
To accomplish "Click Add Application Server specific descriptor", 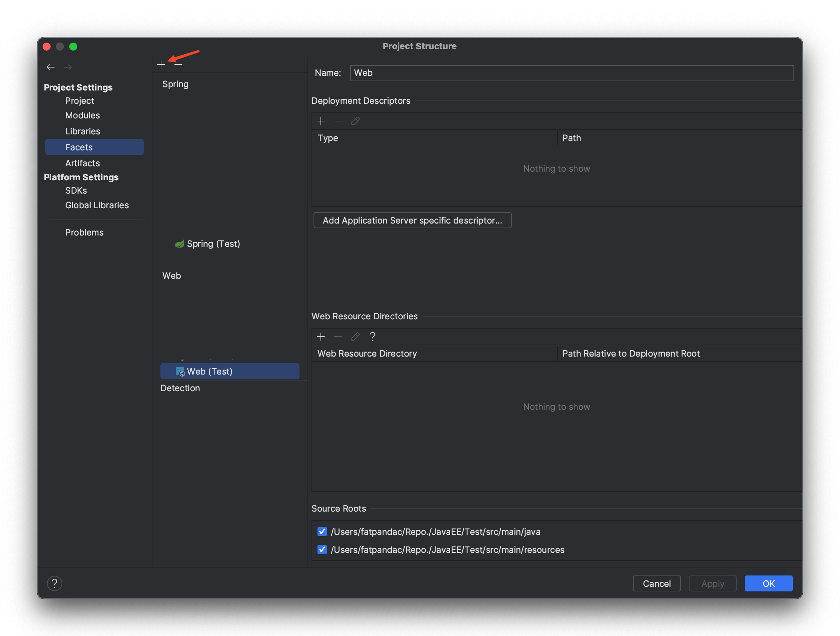I will [x=412, y=221].
